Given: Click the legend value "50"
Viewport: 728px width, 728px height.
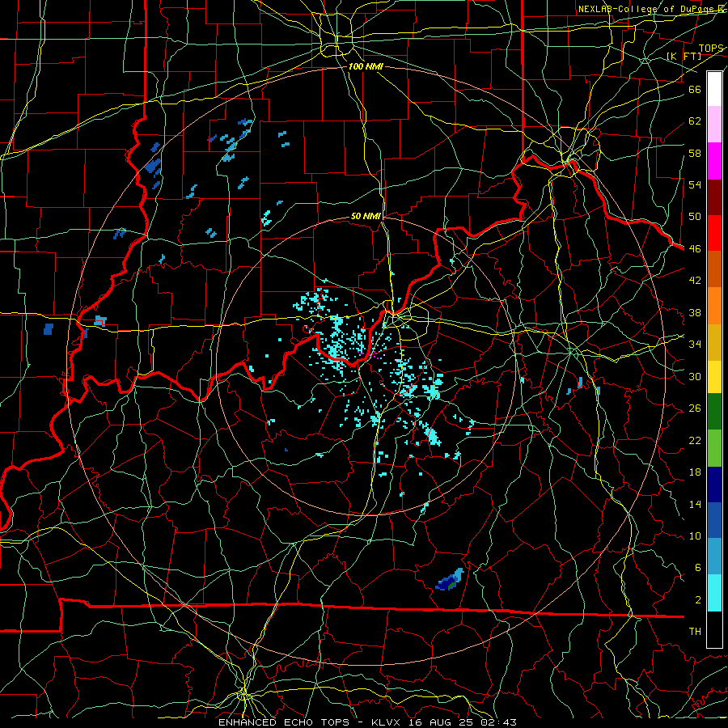Looking at the screenshot, I should (695, 217).
